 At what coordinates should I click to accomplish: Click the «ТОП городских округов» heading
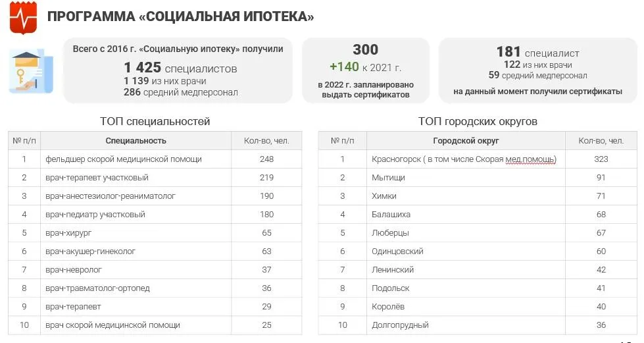[478, 121]
